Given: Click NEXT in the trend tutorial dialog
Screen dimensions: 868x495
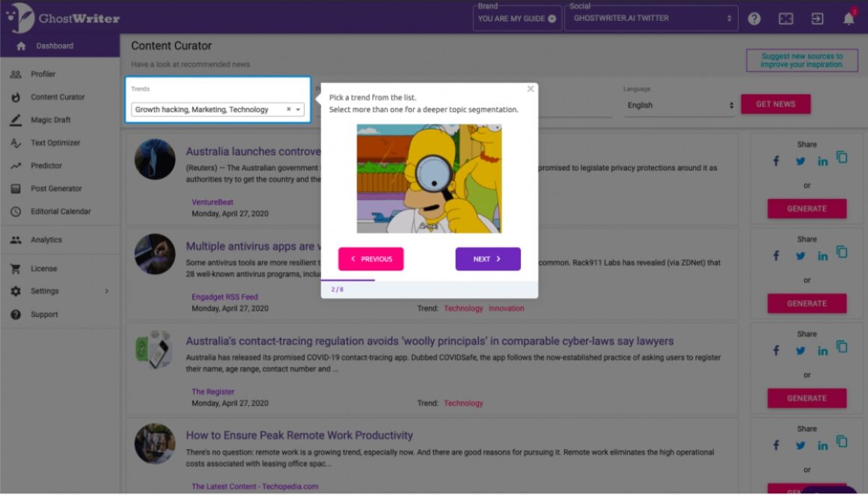Looking at the screenshot, I should (488, 258).
